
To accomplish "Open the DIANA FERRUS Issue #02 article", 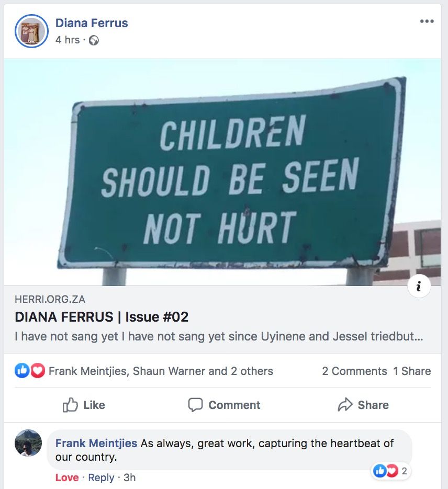I will (x=102, y=317).
